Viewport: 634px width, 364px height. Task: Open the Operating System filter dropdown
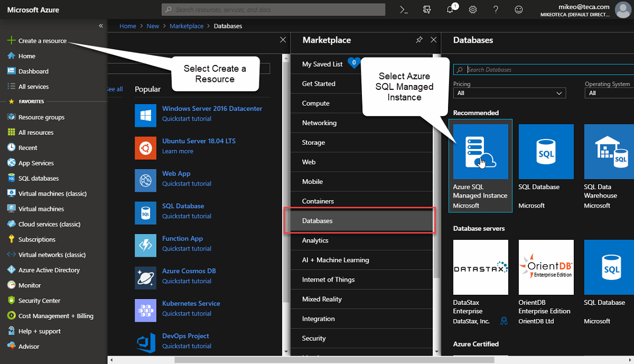coord(609,93)
